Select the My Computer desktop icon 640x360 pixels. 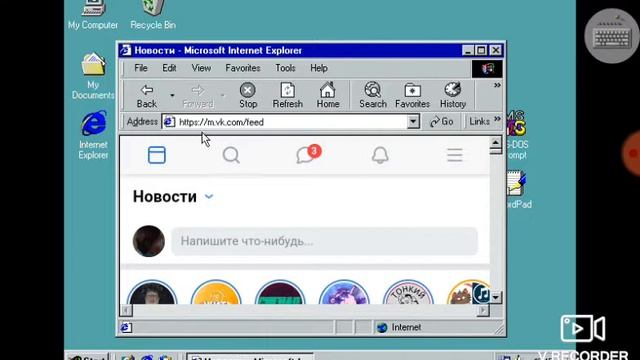tap(93, 16)
